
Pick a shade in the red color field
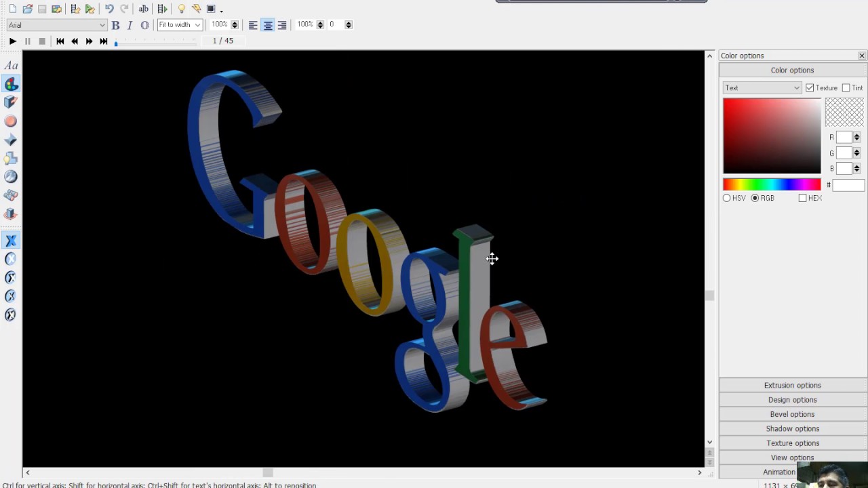pyautogui.click(x=772, y=136)
